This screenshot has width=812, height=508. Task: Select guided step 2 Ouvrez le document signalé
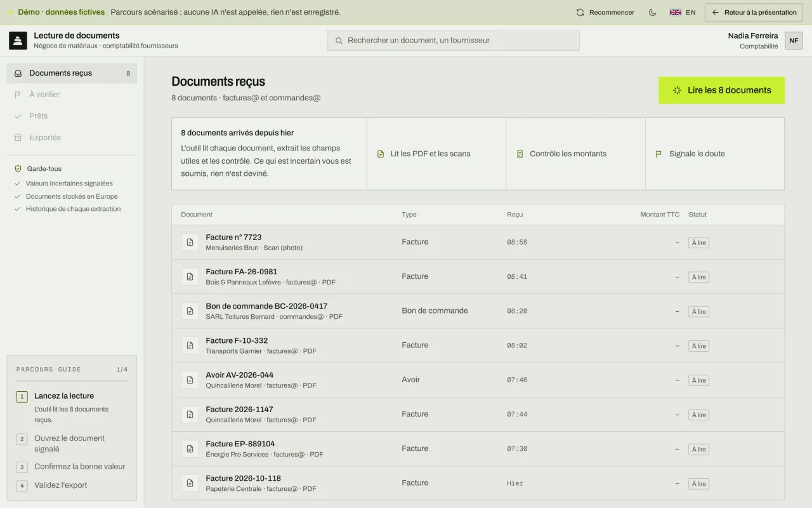pos(72,443)
